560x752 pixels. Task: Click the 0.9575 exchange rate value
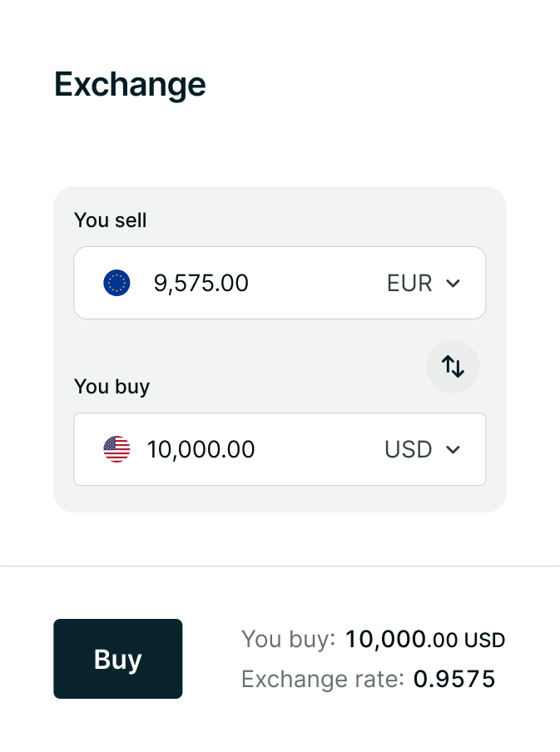(454, 680)
